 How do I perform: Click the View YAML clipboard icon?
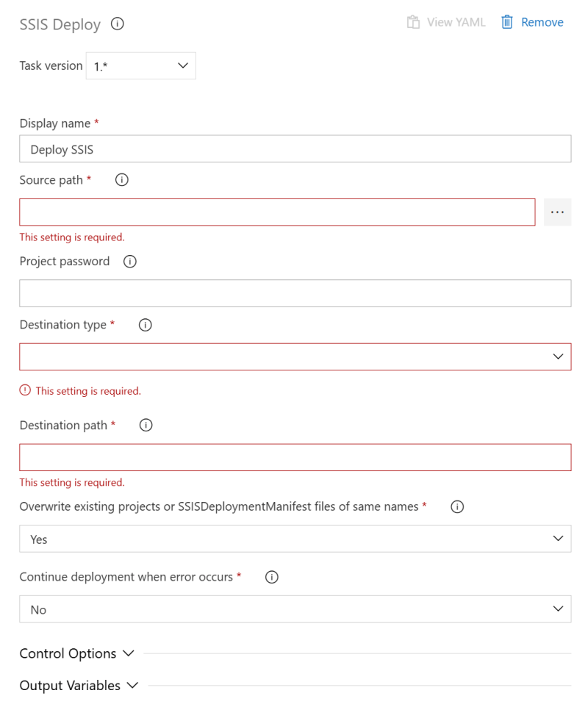pyautogui.click(x=413, y=22)
